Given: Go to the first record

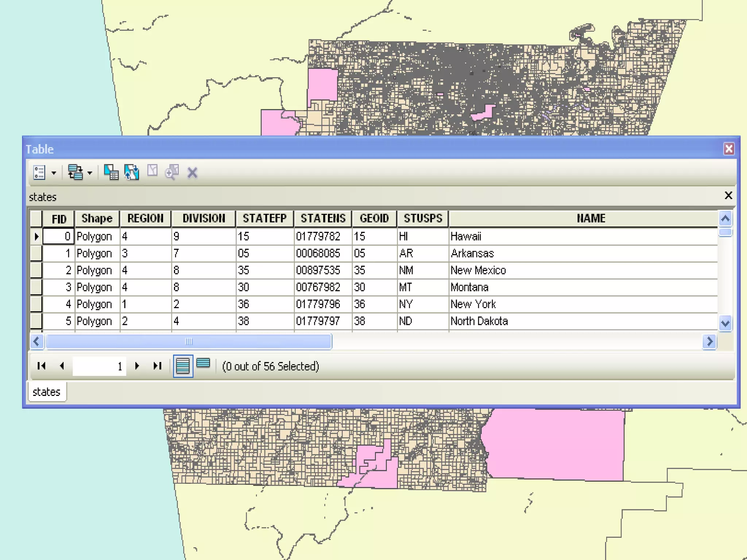Looking at the screenshot, I should 41,366.
